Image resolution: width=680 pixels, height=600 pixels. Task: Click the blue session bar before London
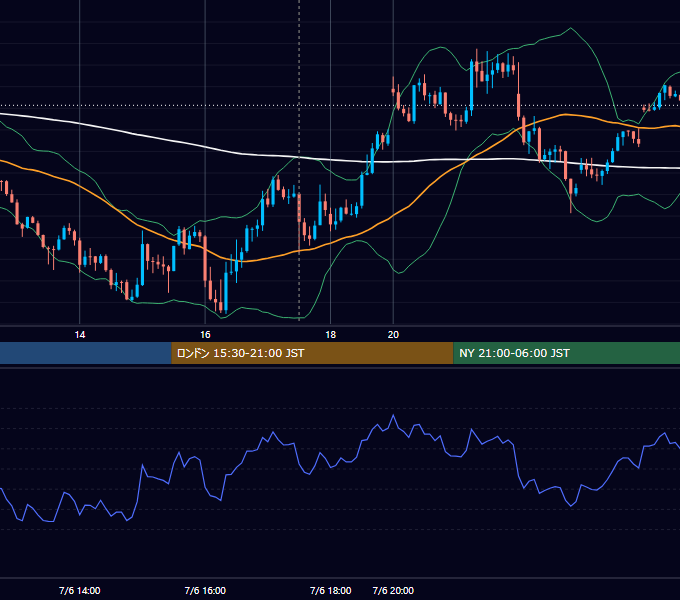tap(86, 353)
